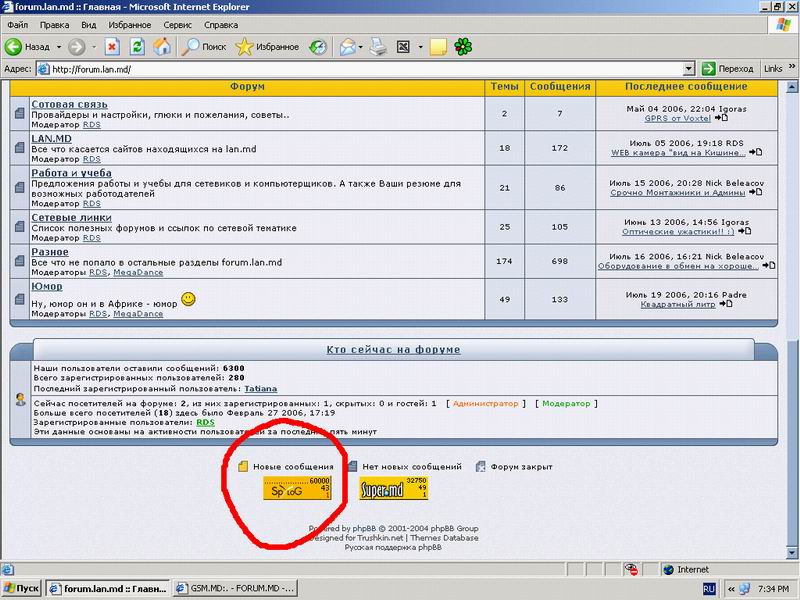This screenshot has height=600, width=800.
Task: Expand the Back button history dropdown arrow
Action: (59, 46)
